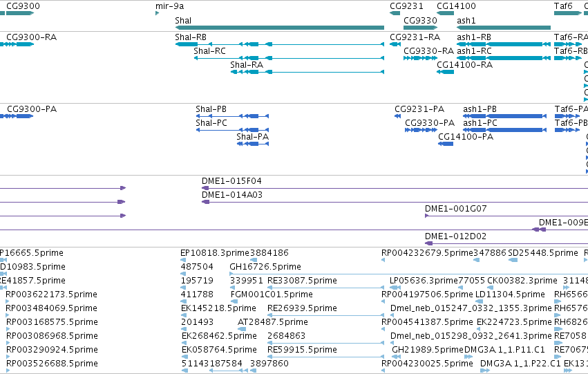Open the RP003526688.5prime EST label

point(52,364)
